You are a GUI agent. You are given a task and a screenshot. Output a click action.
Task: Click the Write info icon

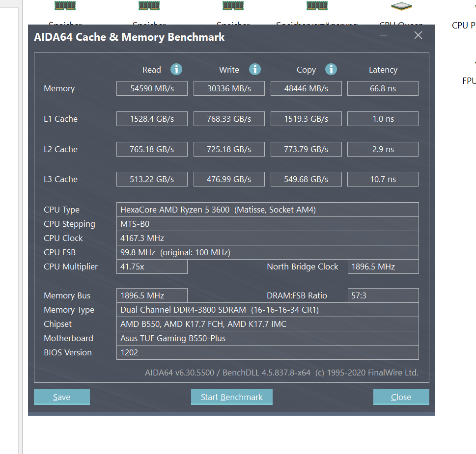(x=254, y=69)
